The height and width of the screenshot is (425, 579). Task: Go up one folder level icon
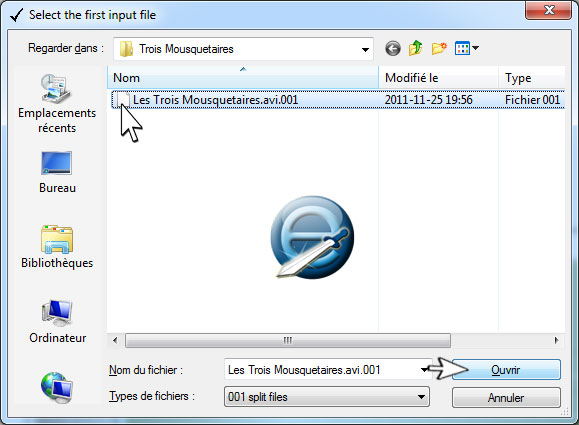coord(415,48)
